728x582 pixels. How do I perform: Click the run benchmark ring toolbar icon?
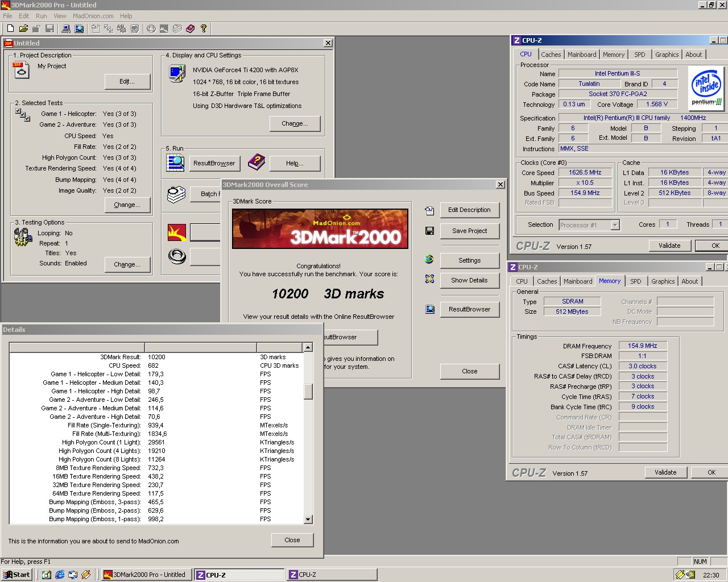click(x=151, y=28)
